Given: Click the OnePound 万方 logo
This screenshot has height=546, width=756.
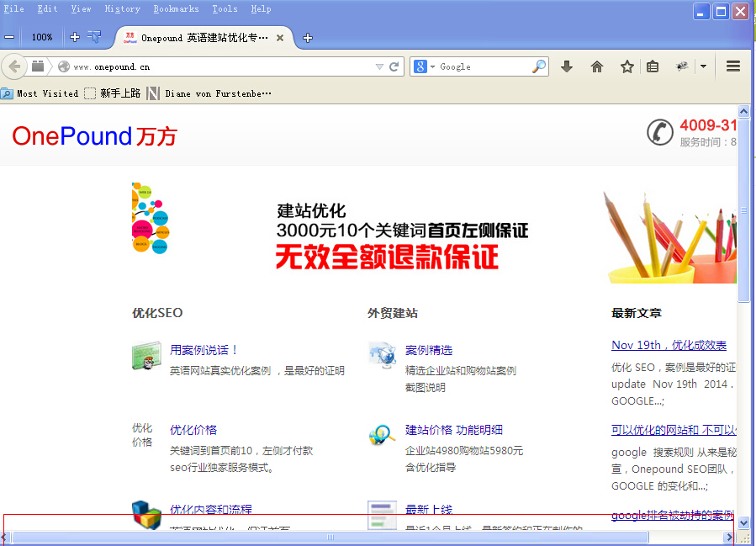Looking at the screenshot, I should click(94, 136).
